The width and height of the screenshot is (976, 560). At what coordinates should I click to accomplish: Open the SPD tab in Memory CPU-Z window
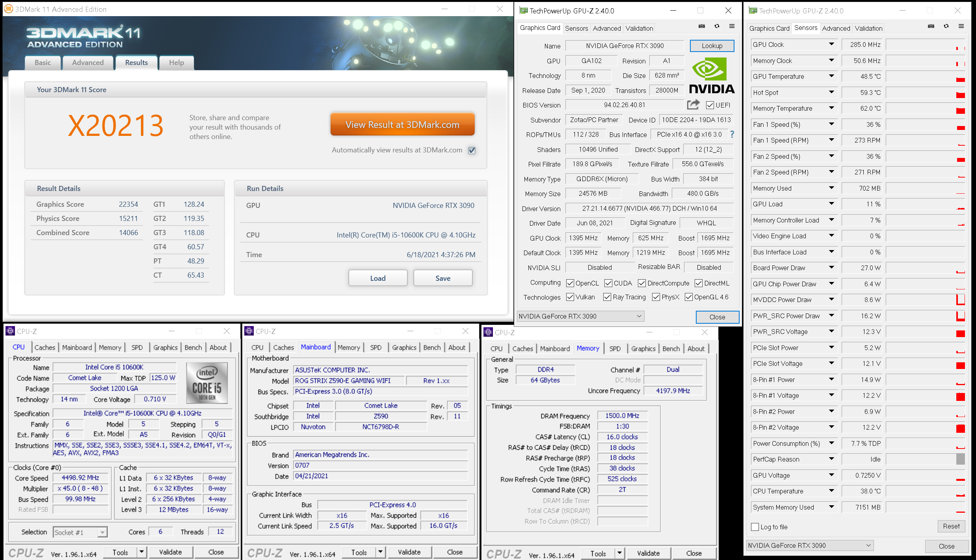coord(615,349)
